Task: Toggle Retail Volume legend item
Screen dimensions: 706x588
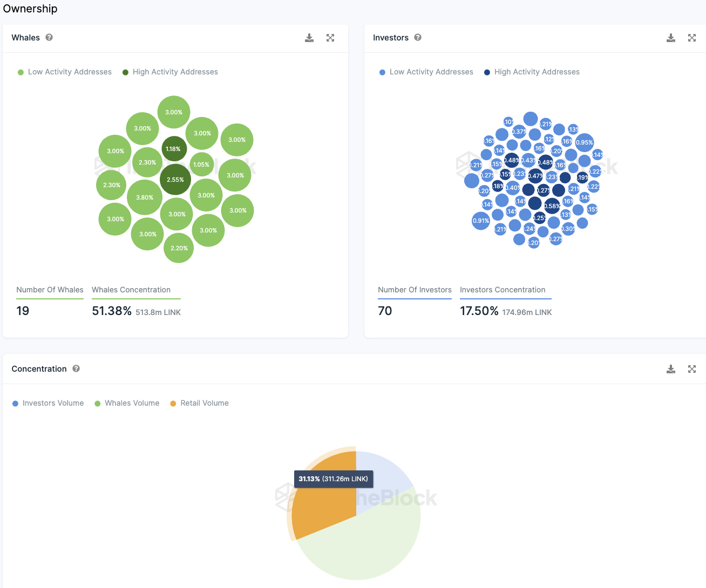Action: (x=199, y=403)
